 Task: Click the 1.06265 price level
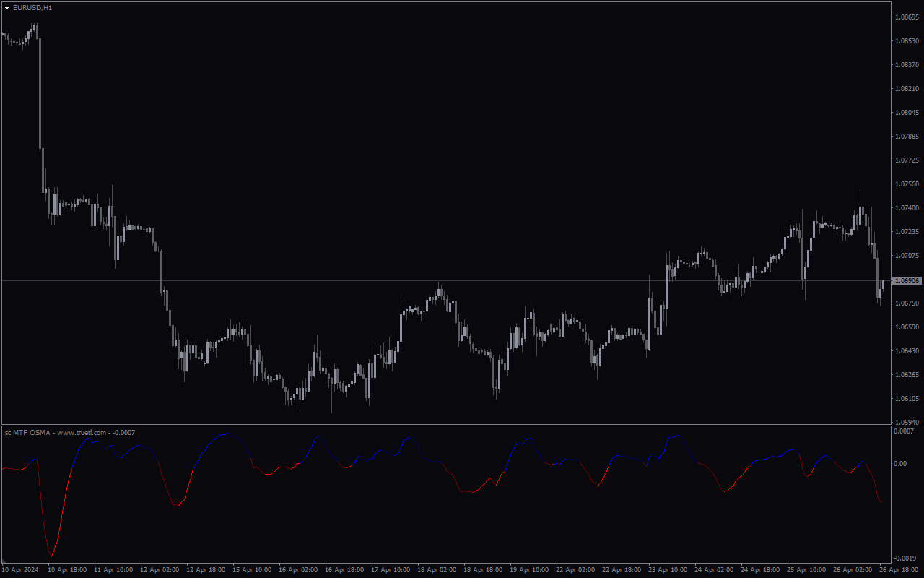tap(907, 374)
